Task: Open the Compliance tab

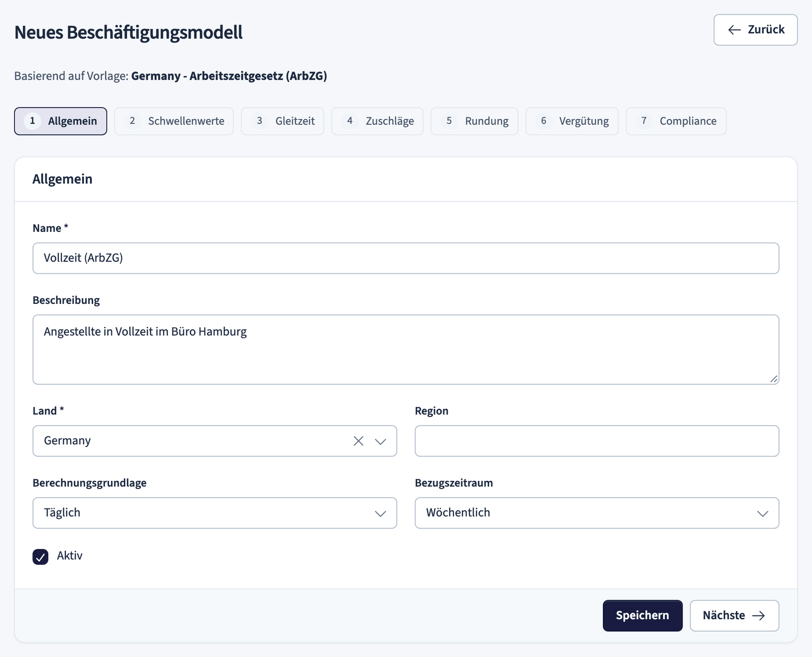Action: (676, 121)
